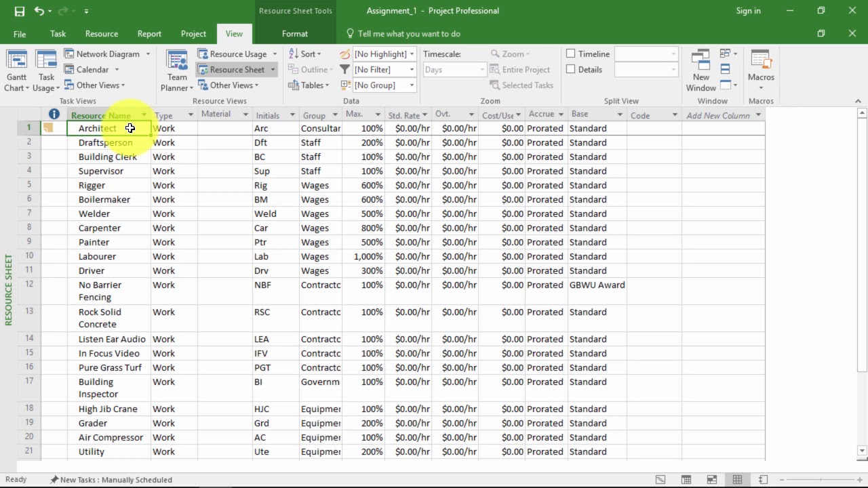The width and height of the screenshot is (868, 488).
Task: Select row 5 header for Rigger
Action: [29, 185]
